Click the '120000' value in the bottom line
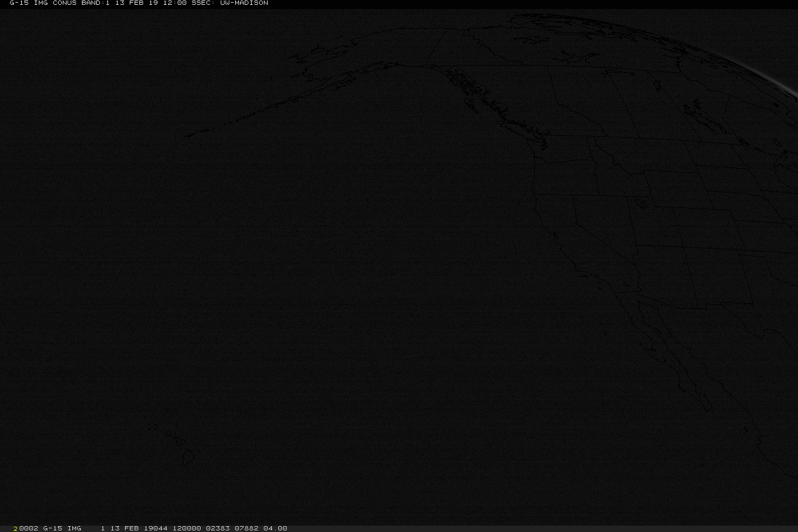Viewport: 798px width, 532px height. point(187,528)
